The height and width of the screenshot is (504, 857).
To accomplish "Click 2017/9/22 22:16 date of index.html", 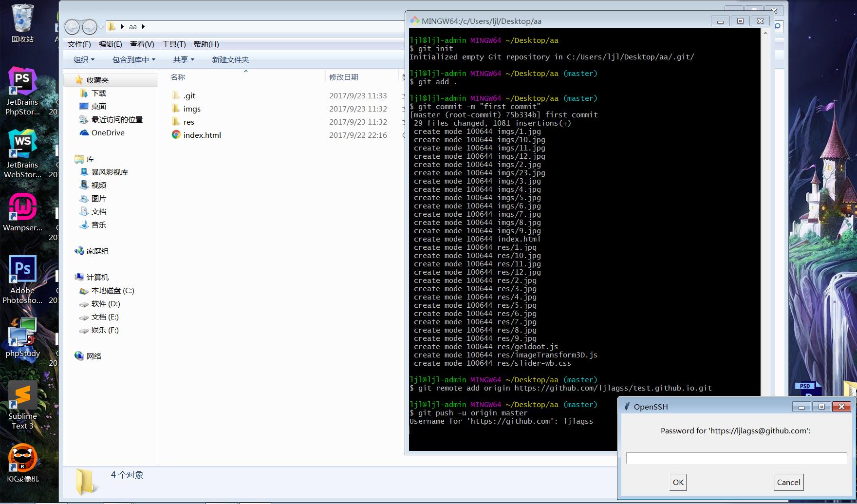I will coord(358,135).
